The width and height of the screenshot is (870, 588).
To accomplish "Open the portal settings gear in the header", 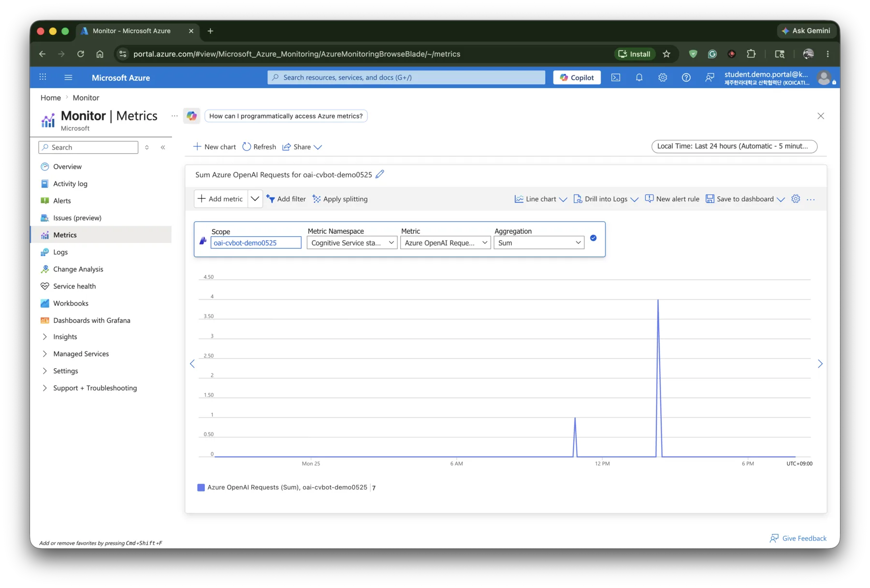I will coord(663,77).
